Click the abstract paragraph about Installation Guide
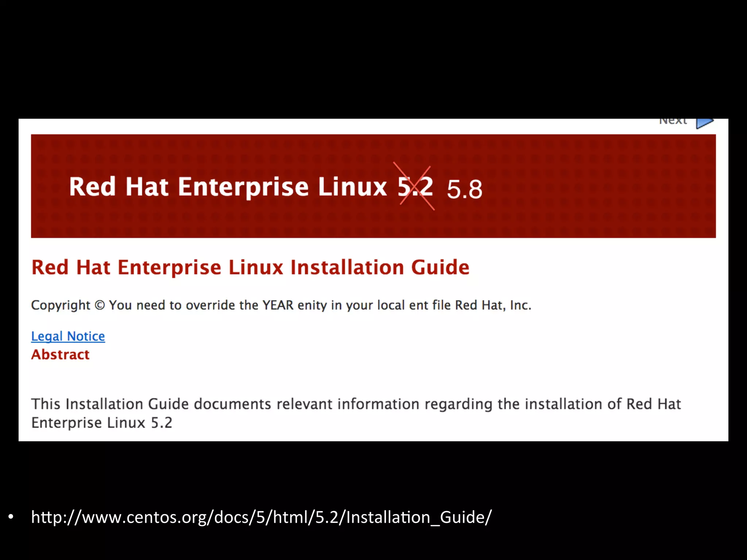The image size is (747, 560). point(356,413)
